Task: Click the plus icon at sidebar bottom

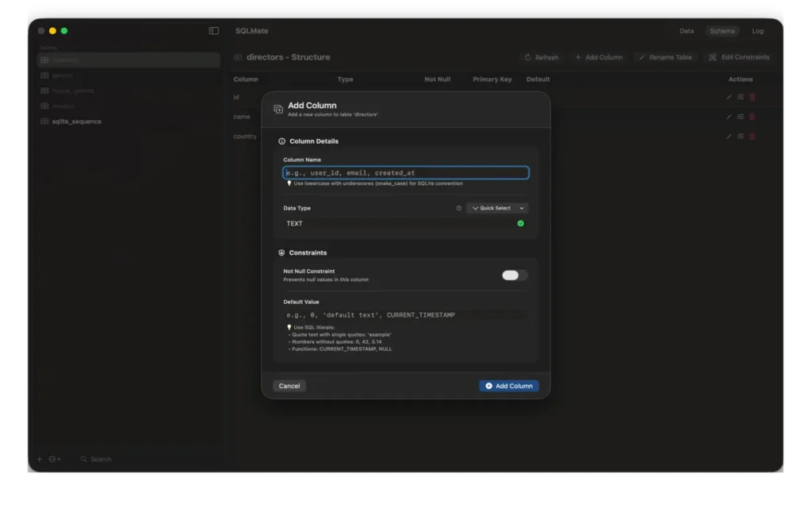Action: (x=40, y=459)
